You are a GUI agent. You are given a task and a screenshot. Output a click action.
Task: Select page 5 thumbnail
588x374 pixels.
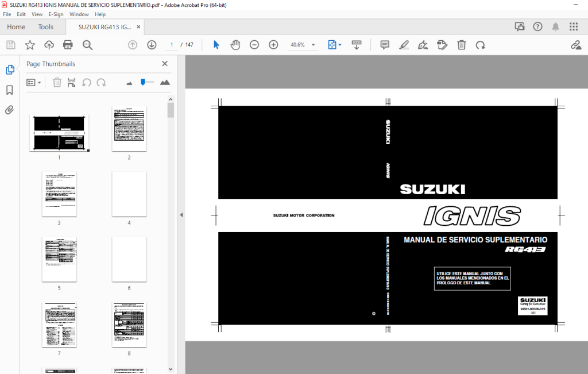[x=59, y=259]
